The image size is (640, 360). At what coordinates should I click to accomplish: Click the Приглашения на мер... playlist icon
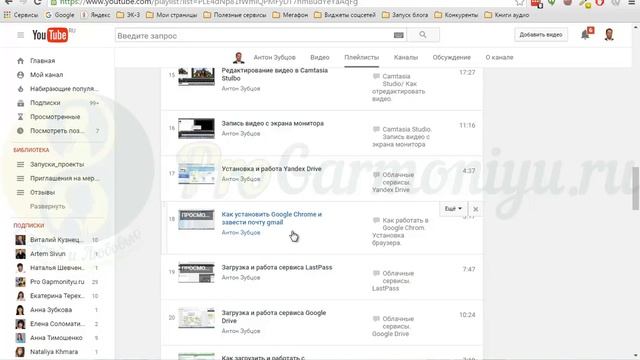point(20,178)
